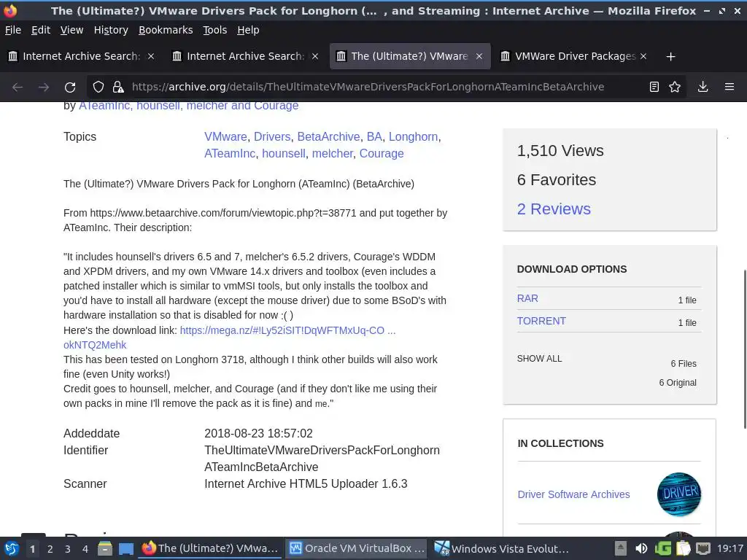Click the green network manager tray icon

click(662, 548)
